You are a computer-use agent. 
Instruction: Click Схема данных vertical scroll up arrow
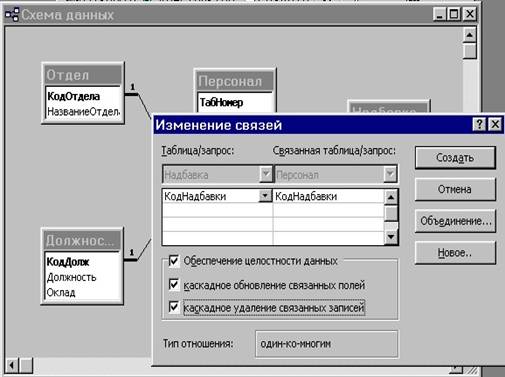[470, 35]
